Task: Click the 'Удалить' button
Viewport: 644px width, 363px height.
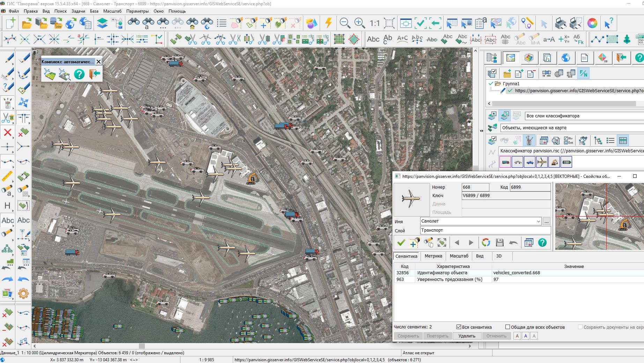Action: pos(467,336)
